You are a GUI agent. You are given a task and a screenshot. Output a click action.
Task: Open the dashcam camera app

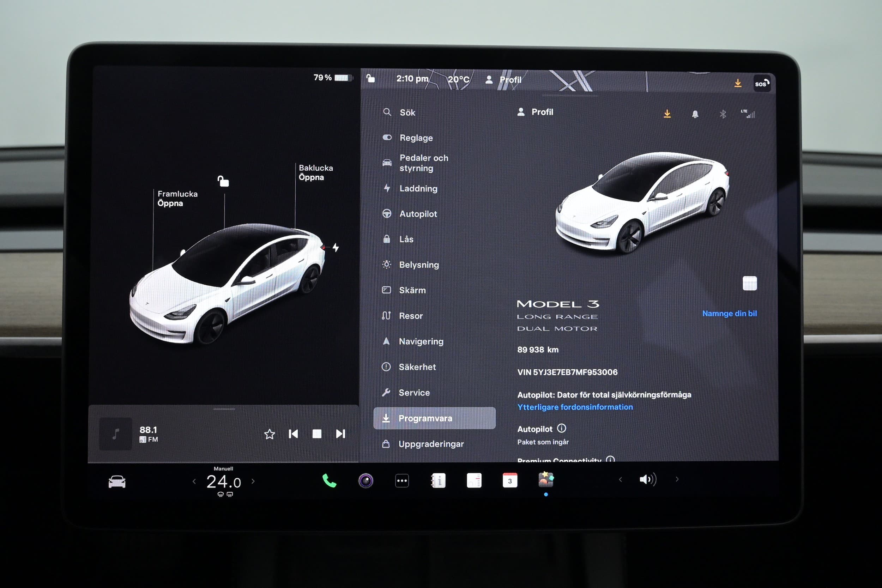coord(366,480)
